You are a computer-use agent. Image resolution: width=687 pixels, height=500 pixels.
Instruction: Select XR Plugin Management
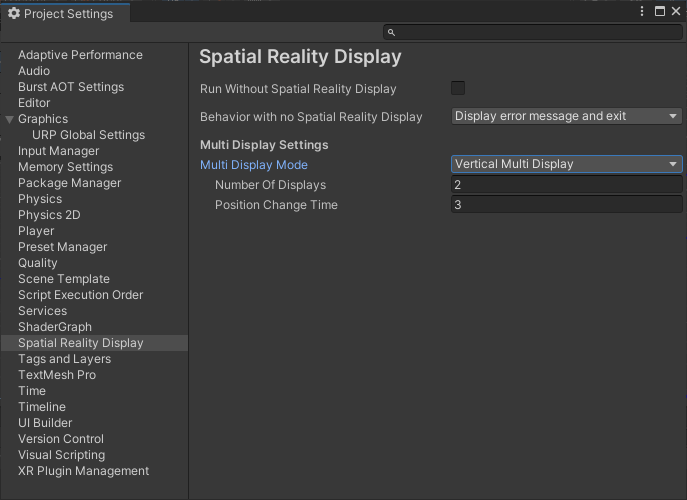pyautogui.click(x=83, y=471)
